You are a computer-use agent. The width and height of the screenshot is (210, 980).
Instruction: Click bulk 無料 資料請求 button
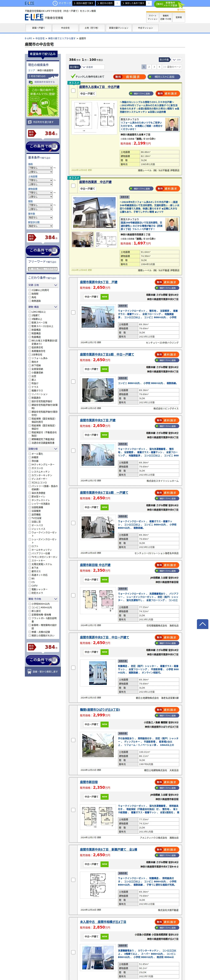129,77
